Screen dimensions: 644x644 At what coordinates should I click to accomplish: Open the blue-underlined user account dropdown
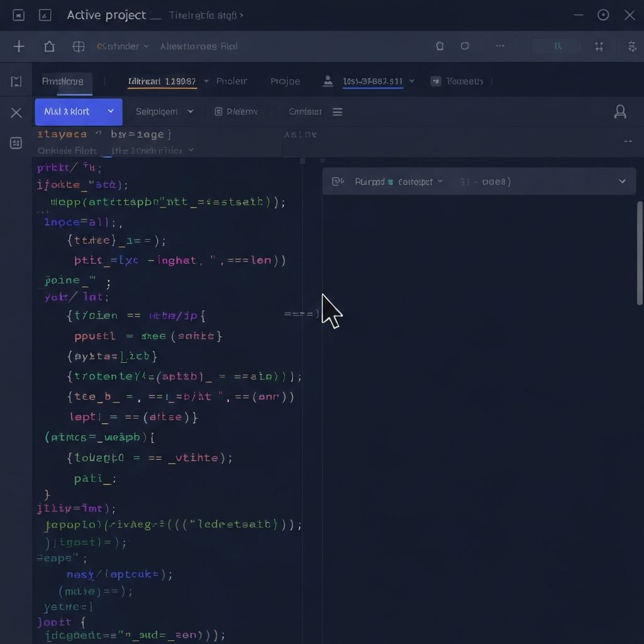pos(411,81)
